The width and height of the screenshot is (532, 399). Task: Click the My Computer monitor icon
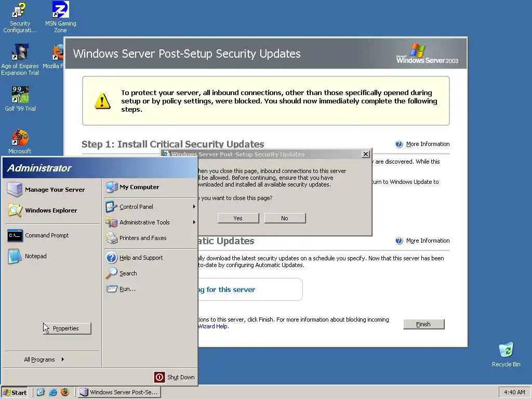[111, 187]
